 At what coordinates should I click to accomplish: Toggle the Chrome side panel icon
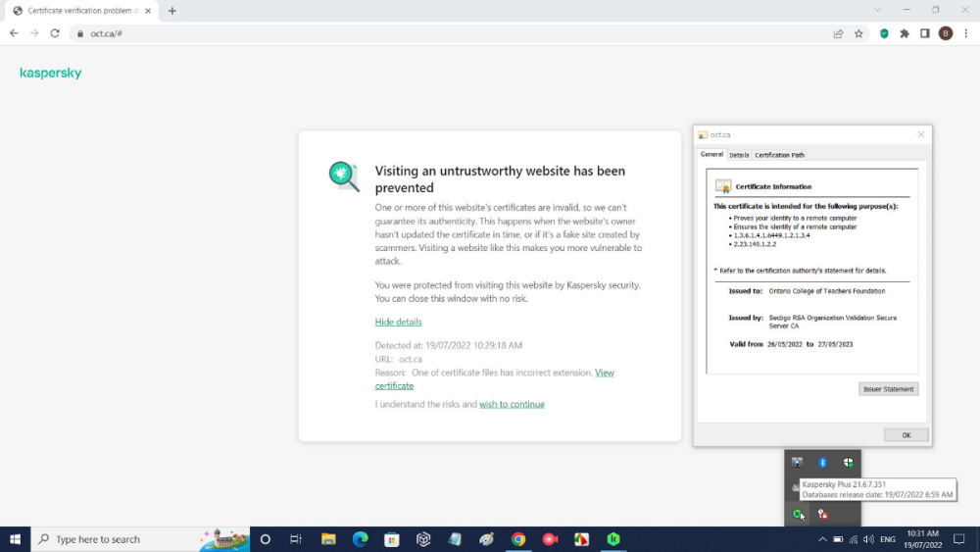pyautogui.click(x=925, y=33)
